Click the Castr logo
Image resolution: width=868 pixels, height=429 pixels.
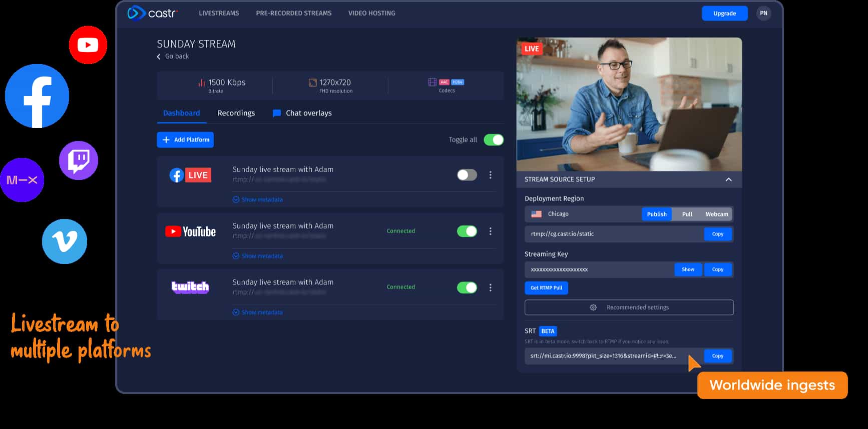(152, 13)
